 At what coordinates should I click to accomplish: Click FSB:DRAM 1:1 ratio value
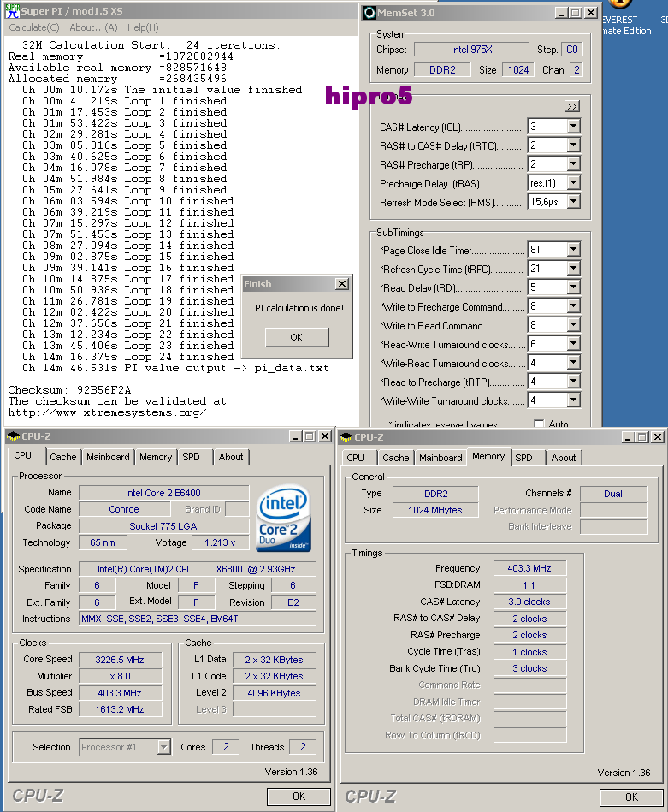click(529, 585)
